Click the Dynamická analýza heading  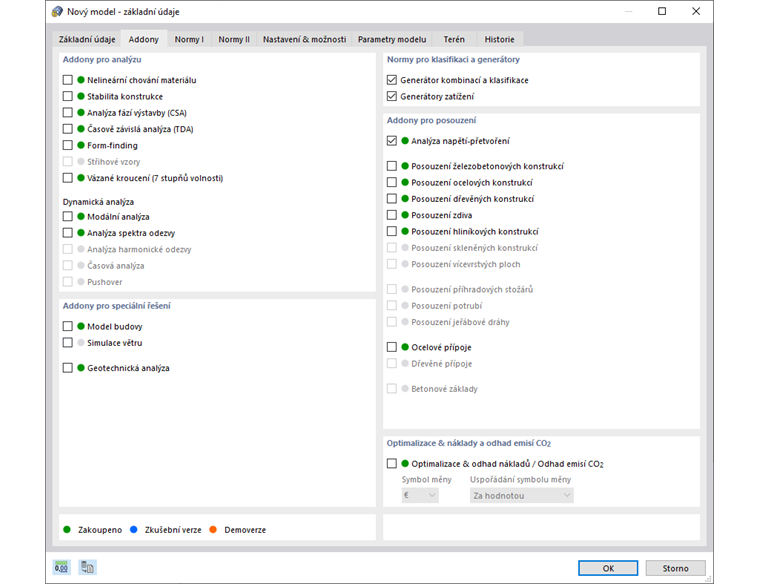coord(98,202)
